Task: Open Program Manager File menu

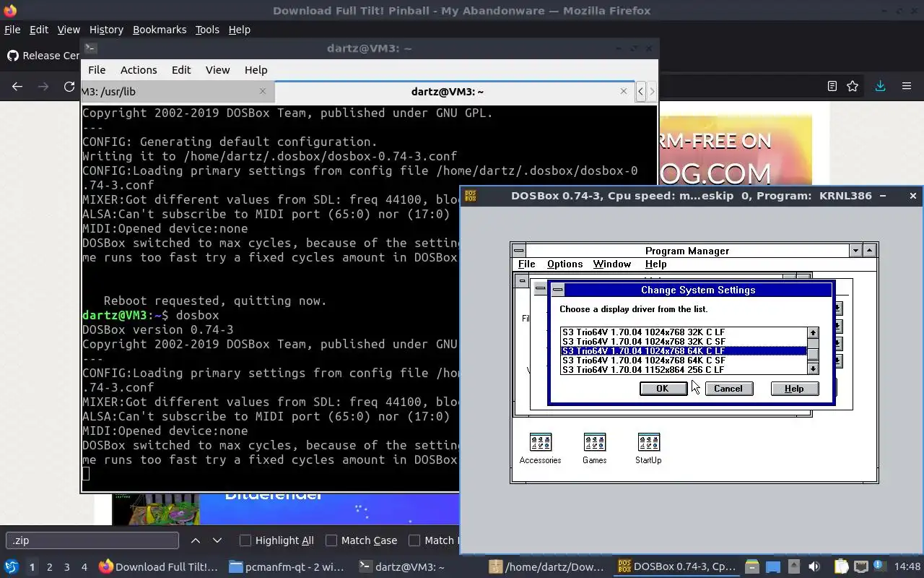Action: (x=526, y=264)
